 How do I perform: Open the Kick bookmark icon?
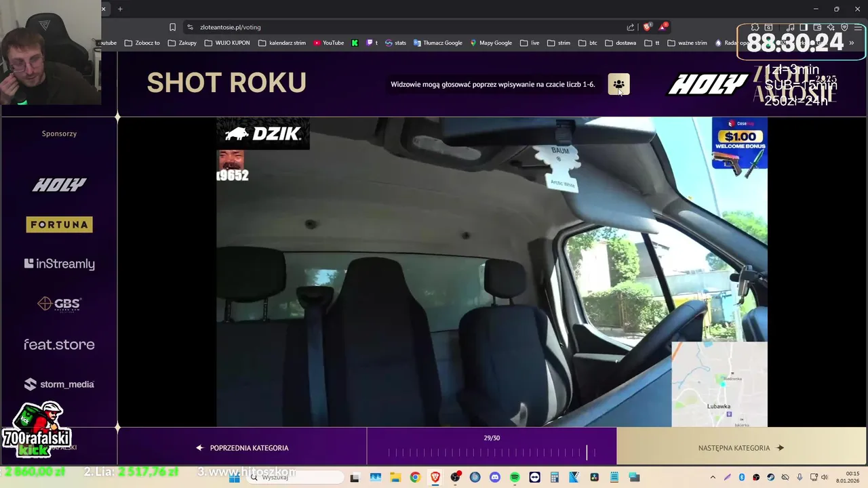[x=355, y=43]
